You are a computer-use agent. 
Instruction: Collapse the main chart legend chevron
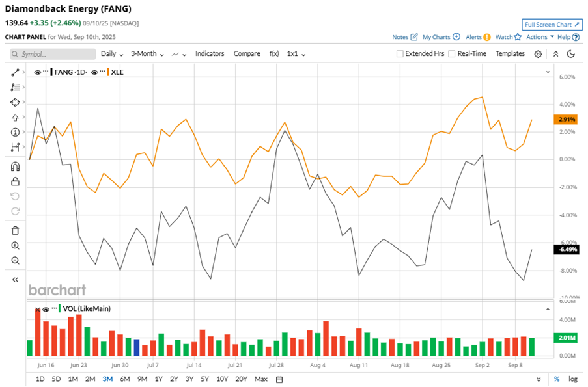pos(548,72)
